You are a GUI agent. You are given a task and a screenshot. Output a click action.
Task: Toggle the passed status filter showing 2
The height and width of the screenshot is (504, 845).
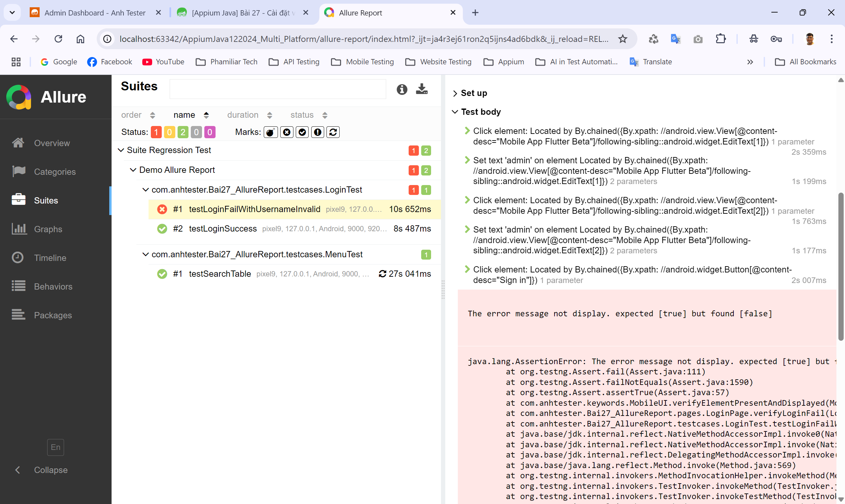click(183, 132)
